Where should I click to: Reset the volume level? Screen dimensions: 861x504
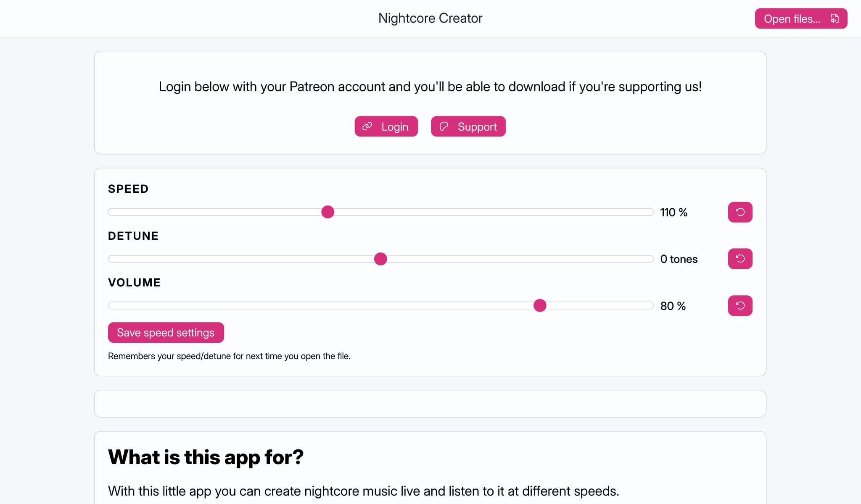click(740, 305)
